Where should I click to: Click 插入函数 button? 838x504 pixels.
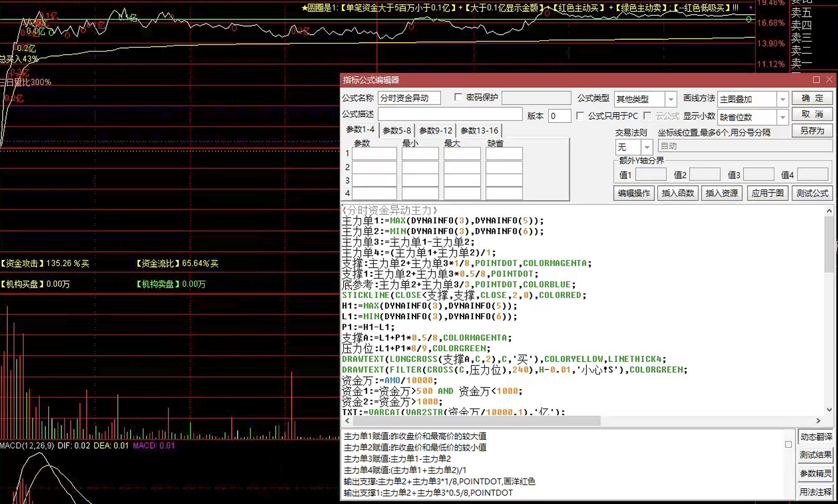tap(678, 193)
